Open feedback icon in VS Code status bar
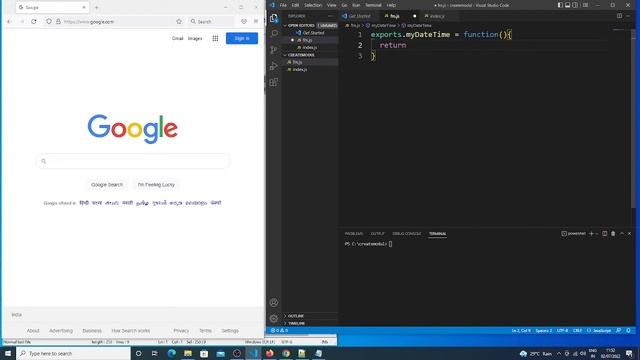Viewport: 640px width, 360px height. coord(619,330)
